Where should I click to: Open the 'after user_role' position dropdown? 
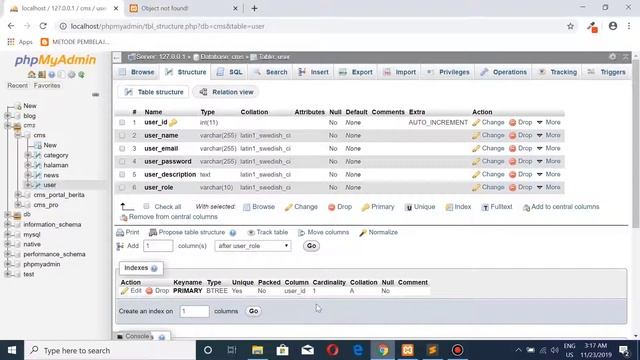pyautogui.click(x=253, y=246)
